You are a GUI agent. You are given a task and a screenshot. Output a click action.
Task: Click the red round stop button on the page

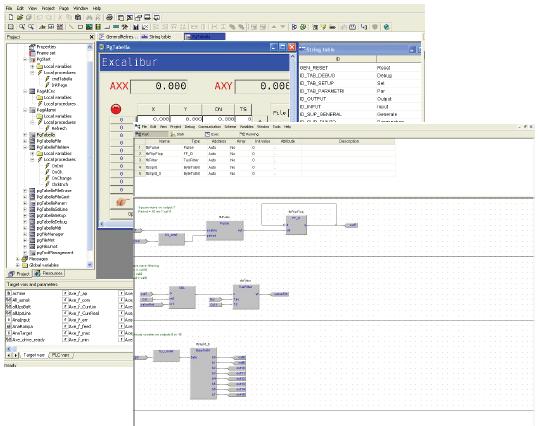pos(116,109)
